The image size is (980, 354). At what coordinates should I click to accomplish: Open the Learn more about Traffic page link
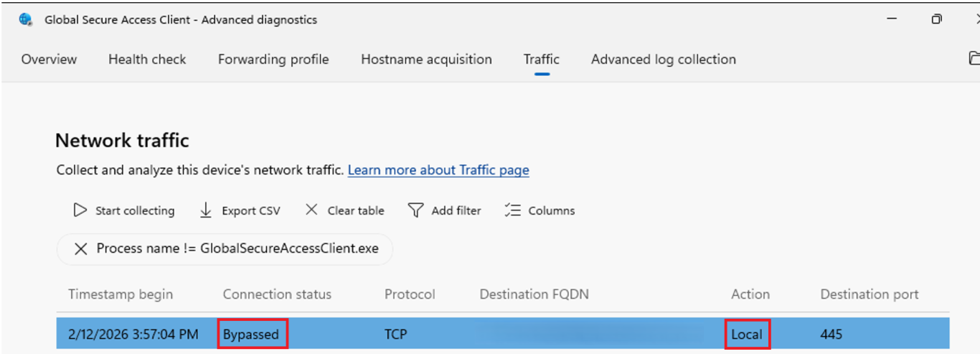click(x=438, y=170)
